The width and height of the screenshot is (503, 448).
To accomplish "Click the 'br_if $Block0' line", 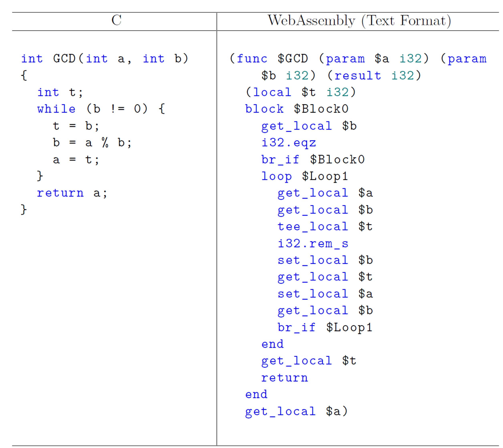I will click(x=313, y=160).
